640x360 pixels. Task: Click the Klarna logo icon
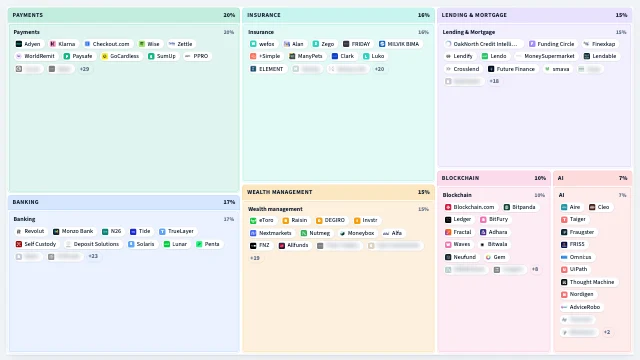coord(53,44)
